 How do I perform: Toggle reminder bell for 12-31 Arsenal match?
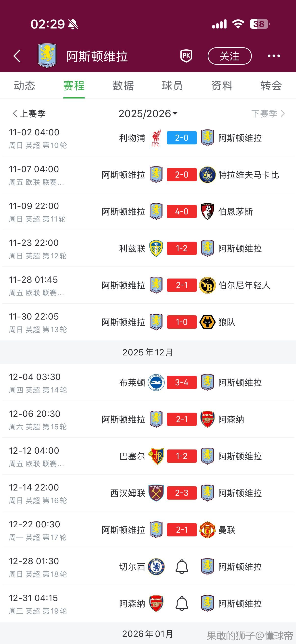pos(182,603)
